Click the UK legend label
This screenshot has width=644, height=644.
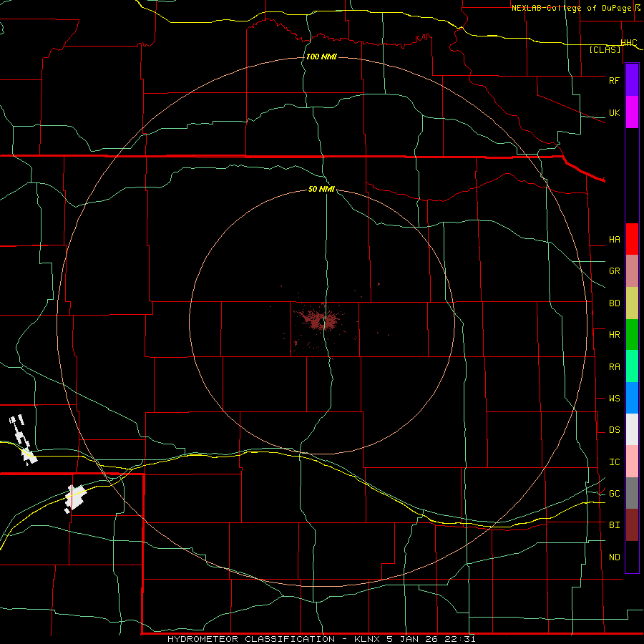[x=614, y=112]
